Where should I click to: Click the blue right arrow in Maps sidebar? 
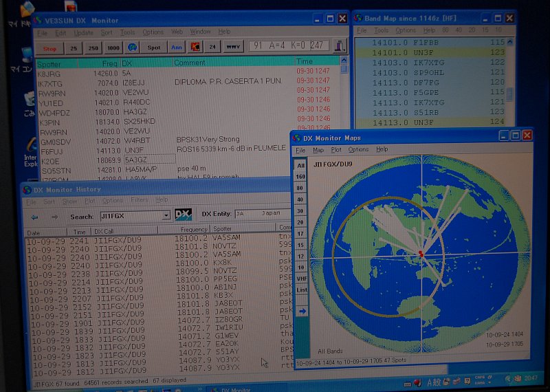pos(302,311)
